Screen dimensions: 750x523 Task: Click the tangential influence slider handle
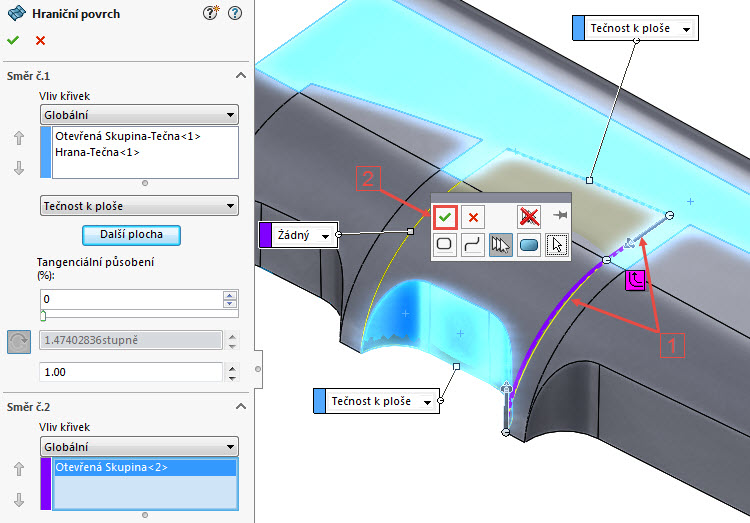[x=44, y=315]
